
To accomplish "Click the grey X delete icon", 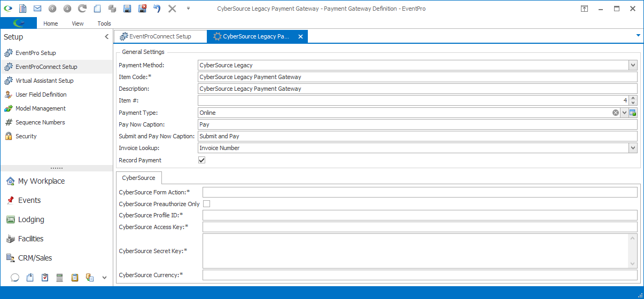I will click(172, 9).
